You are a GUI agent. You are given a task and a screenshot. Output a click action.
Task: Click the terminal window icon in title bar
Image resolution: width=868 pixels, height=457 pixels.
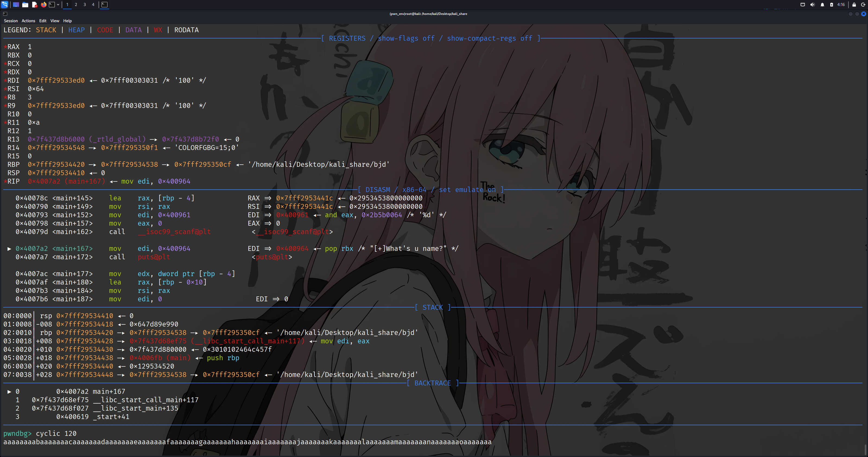pyautogui.click(x=5, y=14)
